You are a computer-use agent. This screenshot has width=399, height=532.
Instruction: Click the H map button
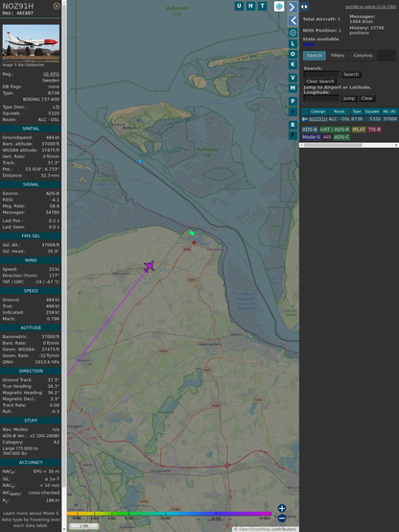coord(251,6)
